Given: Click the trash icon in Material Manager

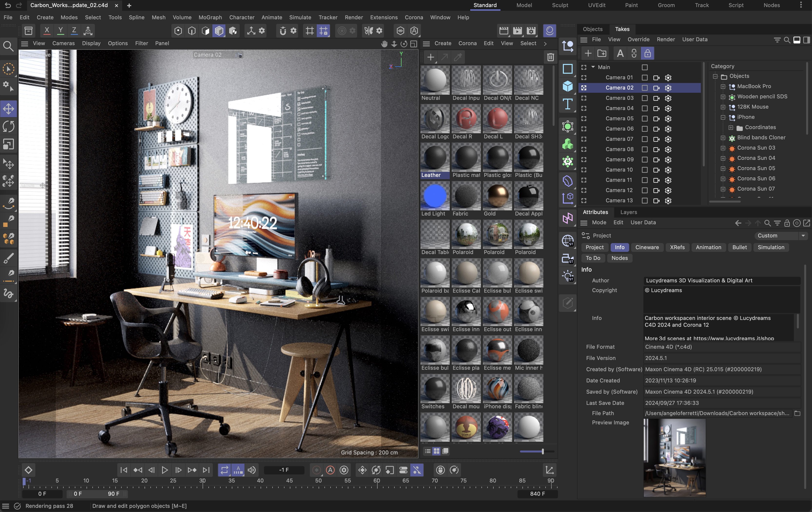Looking at the screenshot, I should point(550,57).
